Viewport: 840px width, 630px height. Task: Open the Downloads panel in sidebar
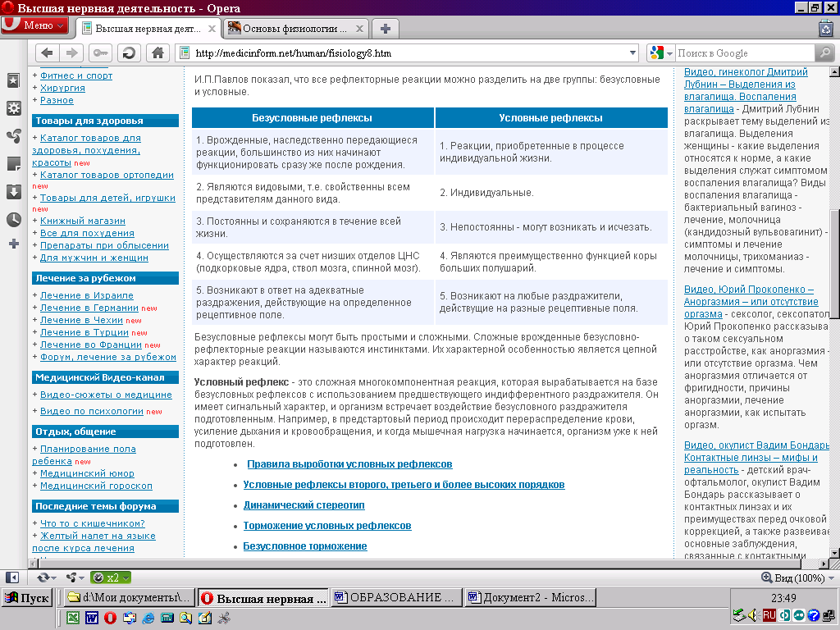click(13, 192)
